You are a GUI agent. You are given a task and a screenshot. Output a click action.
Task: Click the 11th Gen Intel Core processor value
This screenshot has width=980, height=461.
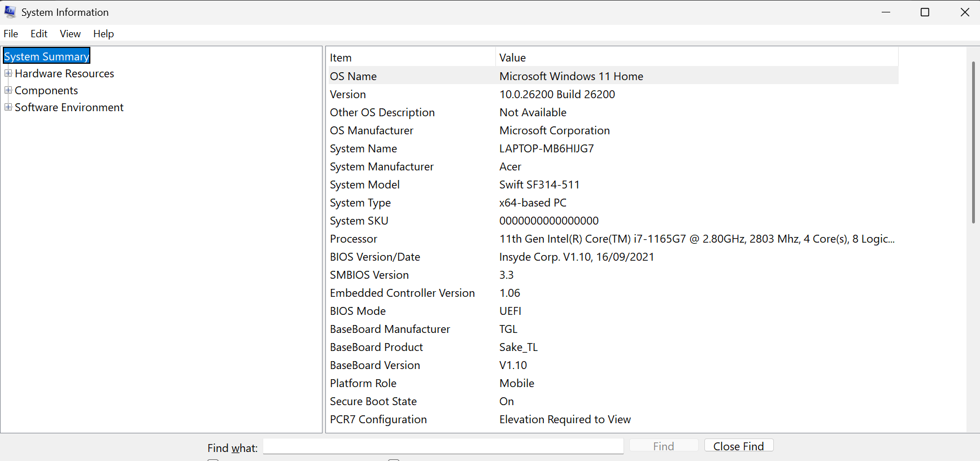[x=697, y=239]
